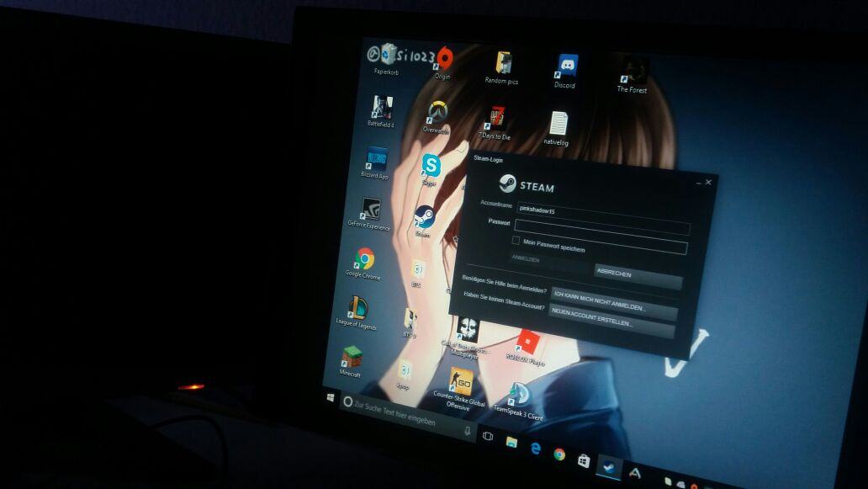The image size is (868, 489).
Task: Launch Microsoft Edge from the taskbar
Action: tap(535, 448)
